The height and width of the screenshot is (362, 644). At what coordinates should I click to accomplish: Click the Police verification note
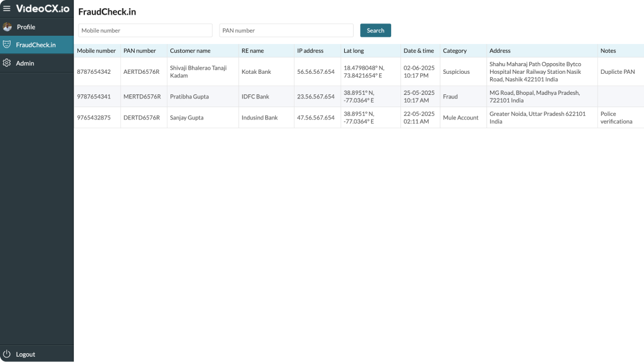pos(616,118)
